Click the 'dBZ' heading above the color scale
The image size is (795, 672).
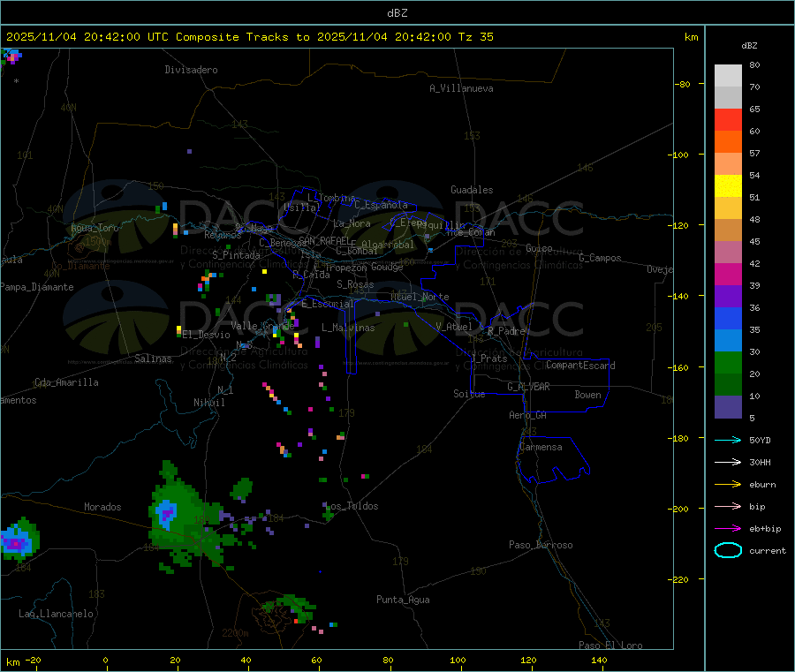749,46
